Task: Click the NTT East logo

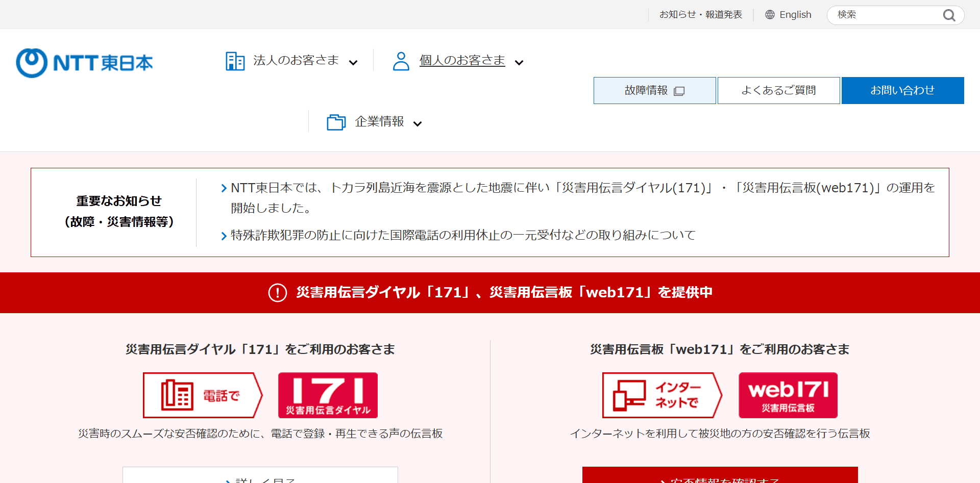Action: tap(84, 63)
